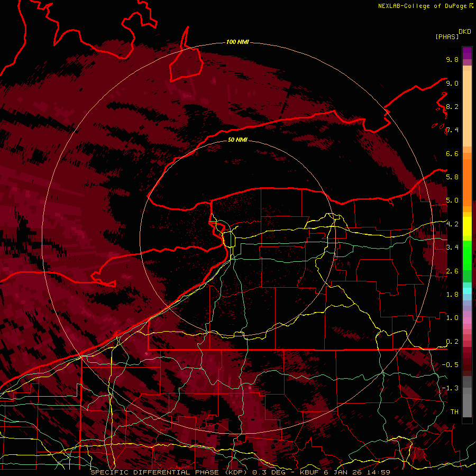Click the KBUF 6 JAN 26 14:59 timestamp

point(345,472)
